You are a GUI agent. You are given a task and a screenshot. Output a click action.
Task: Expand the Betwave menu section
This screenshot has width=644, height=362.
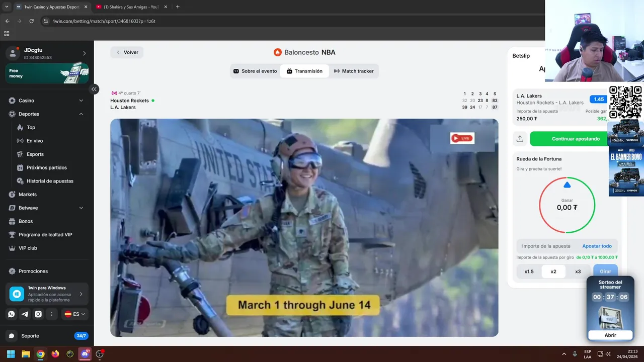click(81, 208)
